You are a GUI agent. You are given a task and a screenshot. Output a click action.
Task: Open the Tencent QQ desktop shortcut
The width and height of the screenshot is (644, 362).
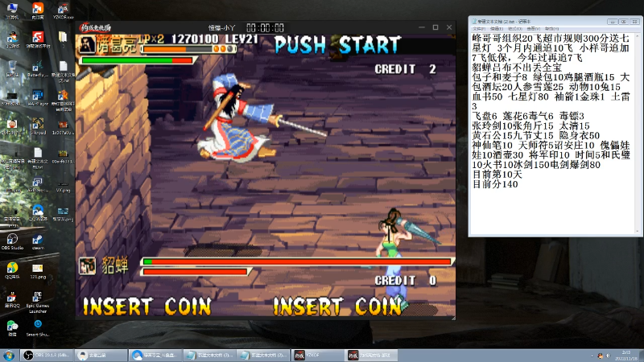pyautogui.click(x=12, y=299)
